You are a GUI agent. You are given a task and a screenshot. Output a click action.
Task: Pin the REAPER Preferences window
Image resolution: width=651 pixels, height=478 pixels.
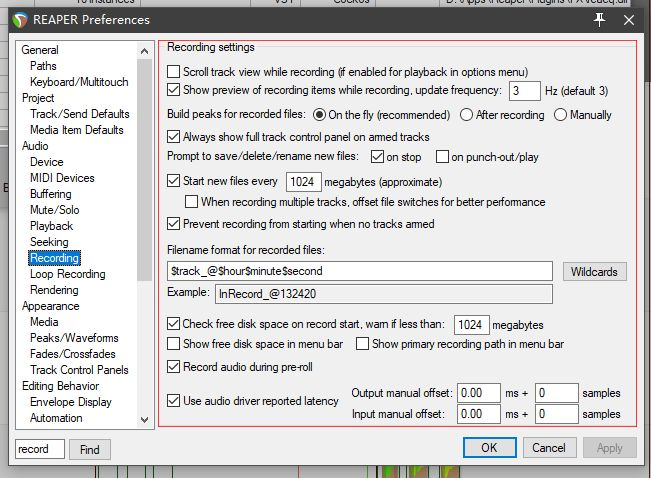click(x=599, y=20)
